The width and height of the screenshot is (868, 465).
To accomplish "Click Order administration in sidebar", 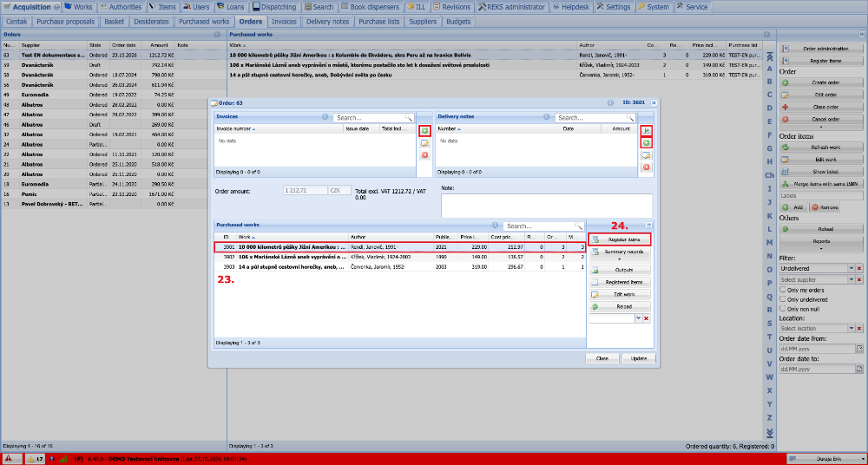I will tap(822, 49).
